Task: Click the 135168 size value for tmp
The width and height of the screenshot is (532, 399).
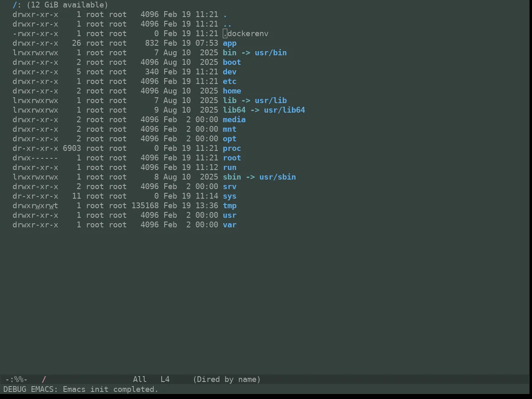Action: 145,206
